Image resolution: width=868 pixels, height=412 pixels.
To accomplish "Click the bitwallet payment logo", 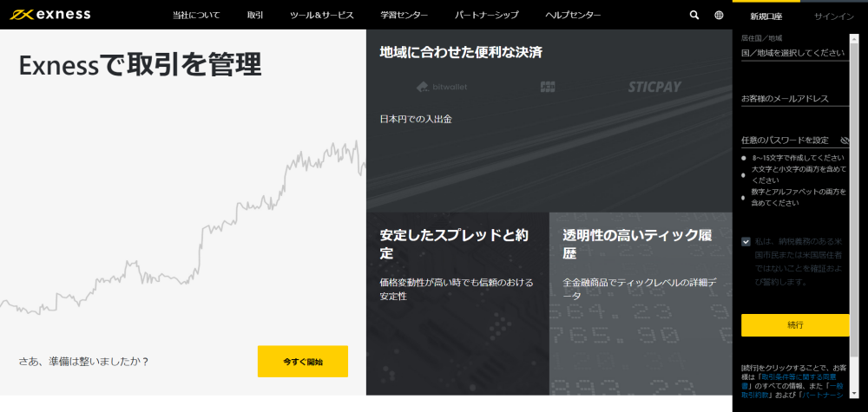I will pos(442,87).
